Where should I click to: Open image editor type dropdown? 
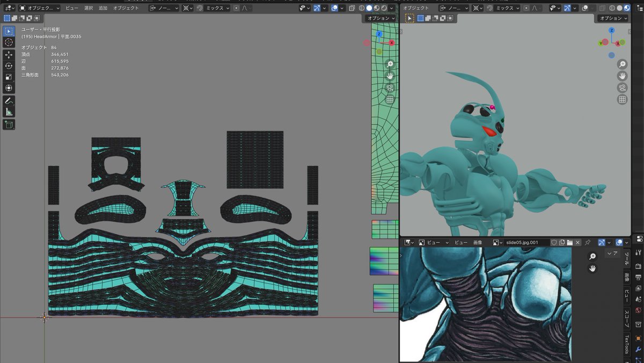click(x=408, y=243)
